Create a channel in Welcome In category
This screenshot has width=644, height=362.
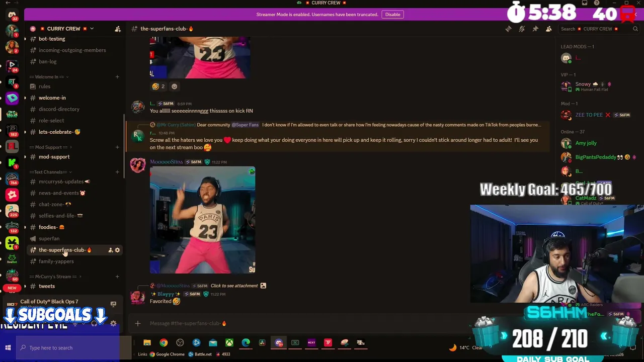(117, 77)
